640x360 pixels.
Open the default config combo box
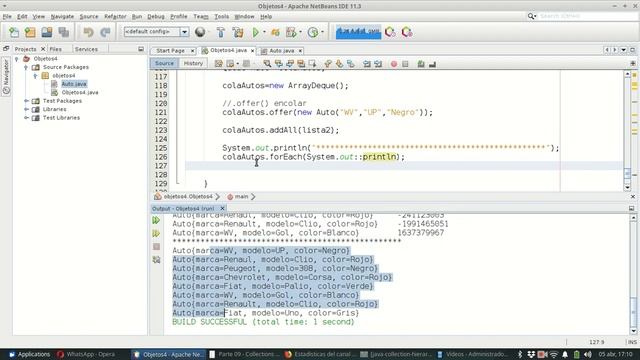[156, 32]
